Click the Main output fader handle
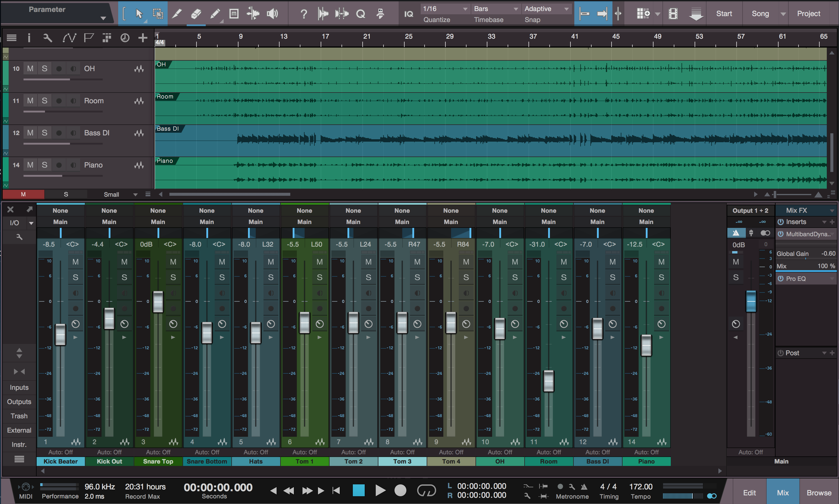The image size is (839, 504). tap(751, 301)
